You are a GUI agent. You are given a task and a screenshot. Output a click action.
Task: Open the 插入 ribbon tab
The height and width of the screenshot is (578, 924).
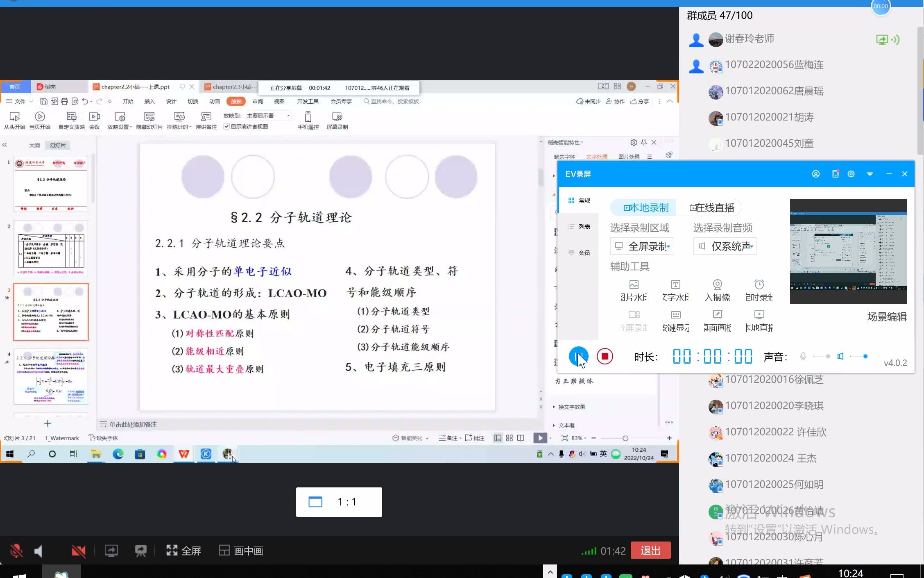click(x=149, y=101)
